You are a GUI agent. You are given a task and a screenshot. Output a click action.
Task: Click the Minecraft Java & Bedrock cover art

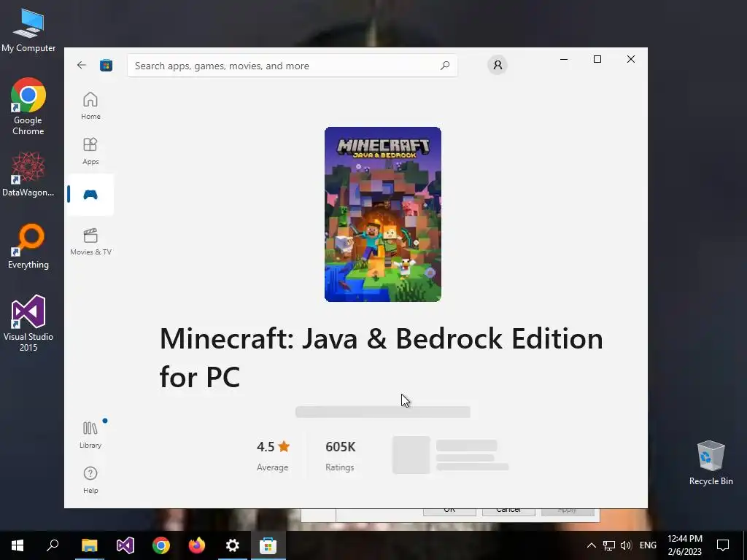[382, 214]
